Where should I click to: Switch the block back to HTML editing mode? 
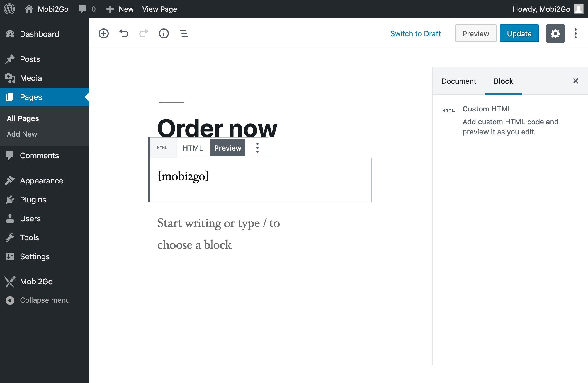click(193, 148)
